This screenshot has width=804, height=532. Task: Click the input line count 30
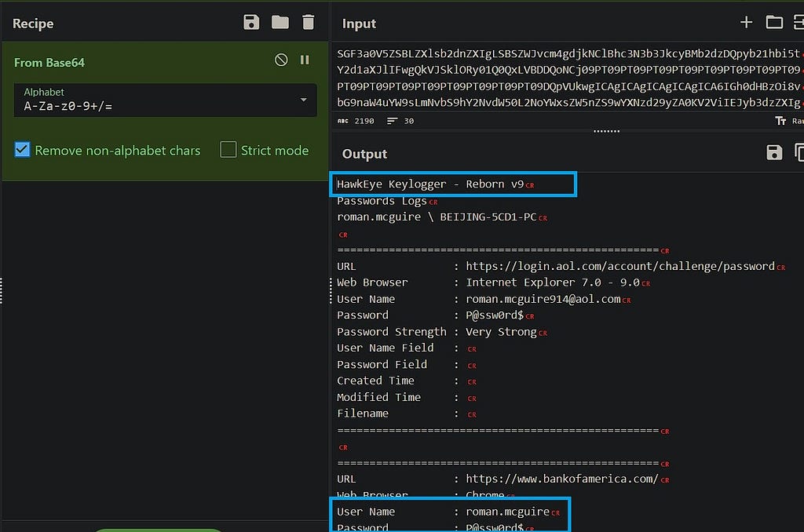[408, 121]
